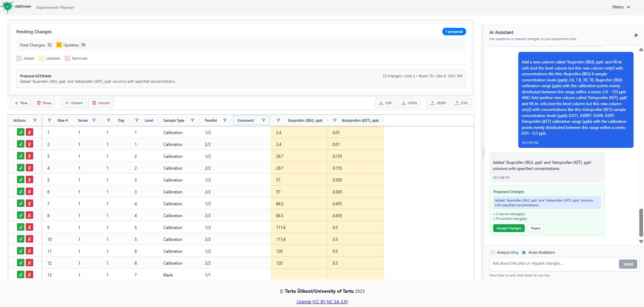Add a new column with plus Column

pos(74,103)
